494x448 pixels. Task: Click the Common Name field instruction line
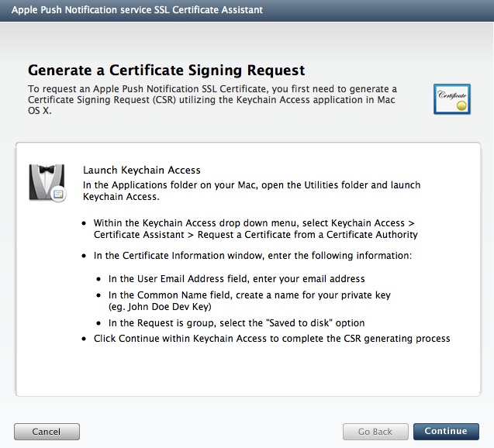[x=249, y=295]
